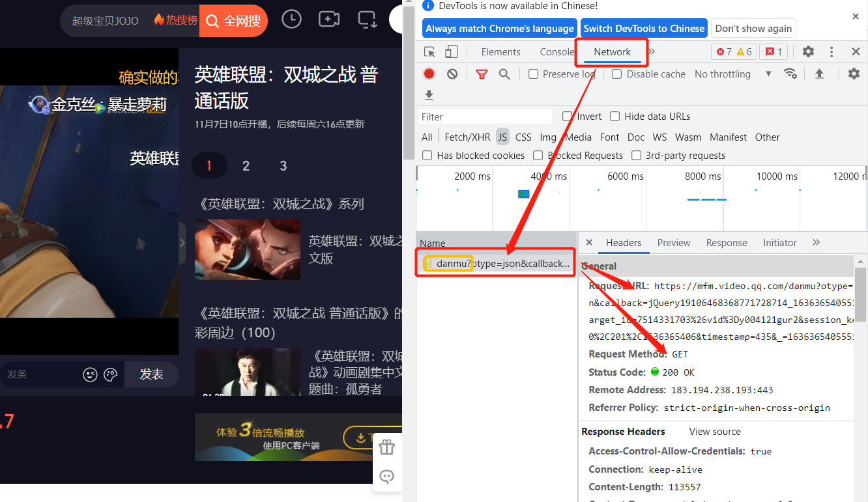Open DevTools three-dot customize menu
Image resolution: width=868 pixels, height=502 pixels.
tap(832, 51)
